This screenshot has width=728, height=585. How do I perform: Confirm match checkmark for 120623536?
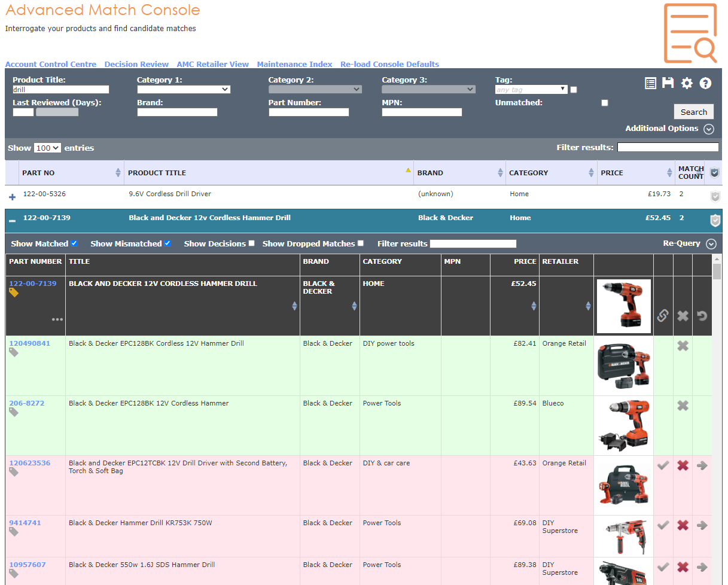coord(663,465)
